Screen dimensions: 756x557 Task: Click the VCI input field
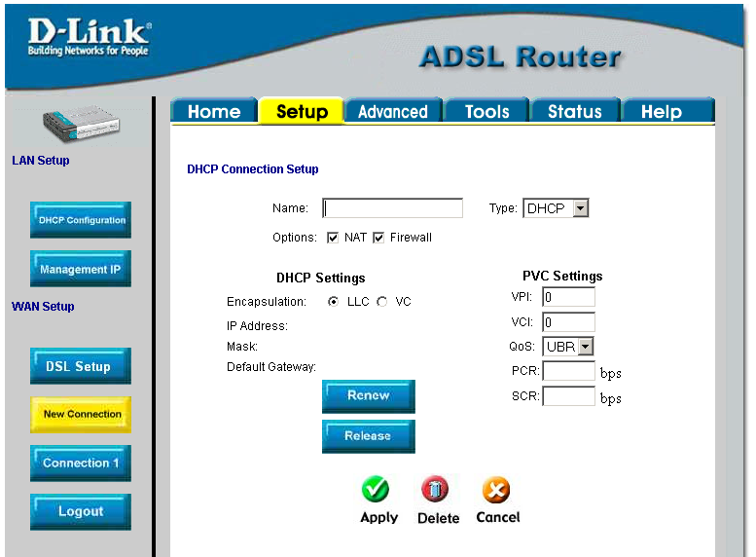tap(568, 322)
